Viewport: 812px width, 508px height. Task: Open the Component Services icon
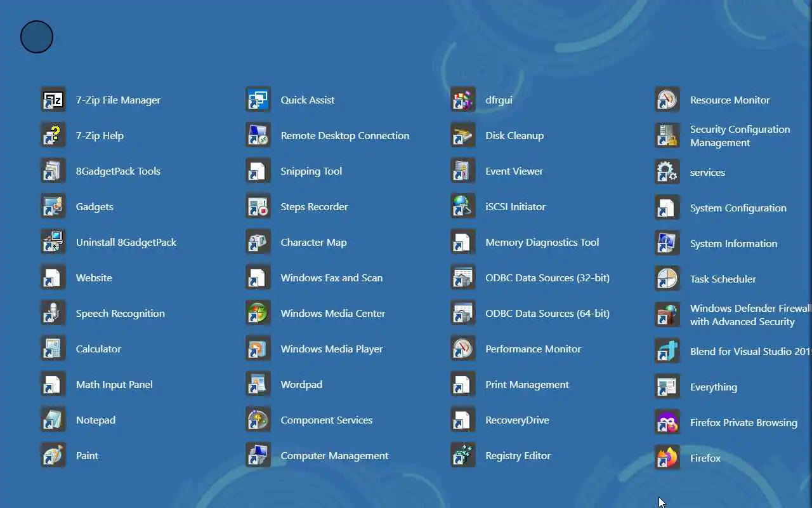(x=258, y=420)
